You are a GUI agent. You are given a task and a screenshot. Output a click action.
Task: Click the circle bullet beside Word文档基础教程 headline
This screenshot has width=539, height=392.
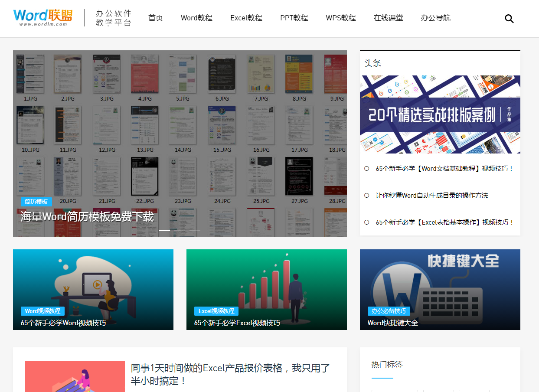point(367,168)
